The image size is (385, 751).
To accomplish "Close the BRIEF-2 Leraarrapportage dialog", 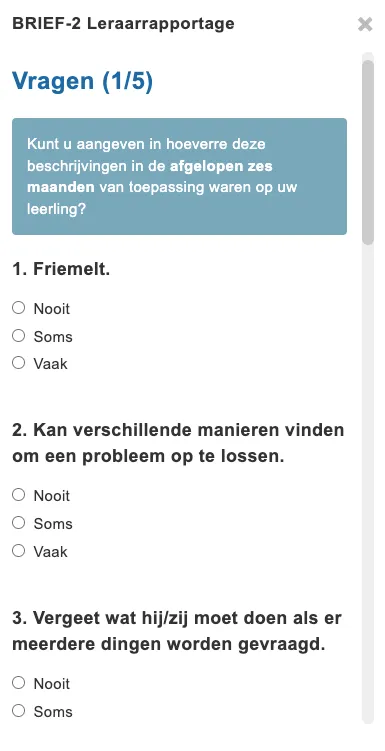I will (x=365, y=24).
